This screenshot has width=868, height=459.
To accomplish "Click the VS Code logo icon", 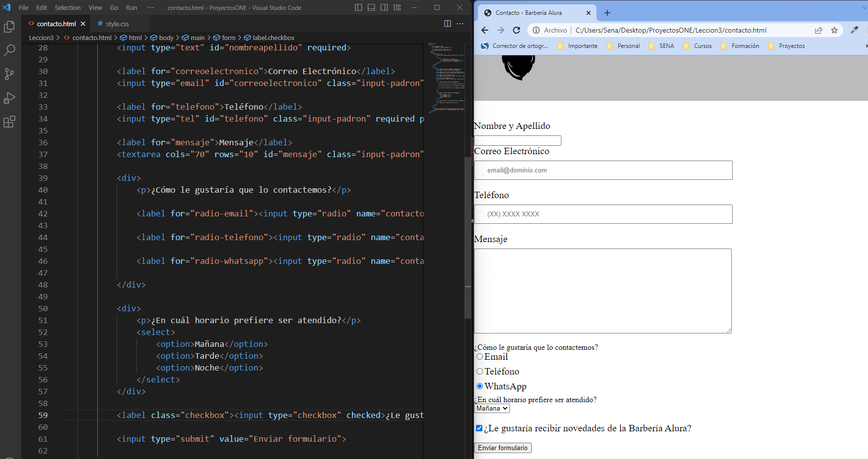I will pyautogui.click(x=6, y=7).
